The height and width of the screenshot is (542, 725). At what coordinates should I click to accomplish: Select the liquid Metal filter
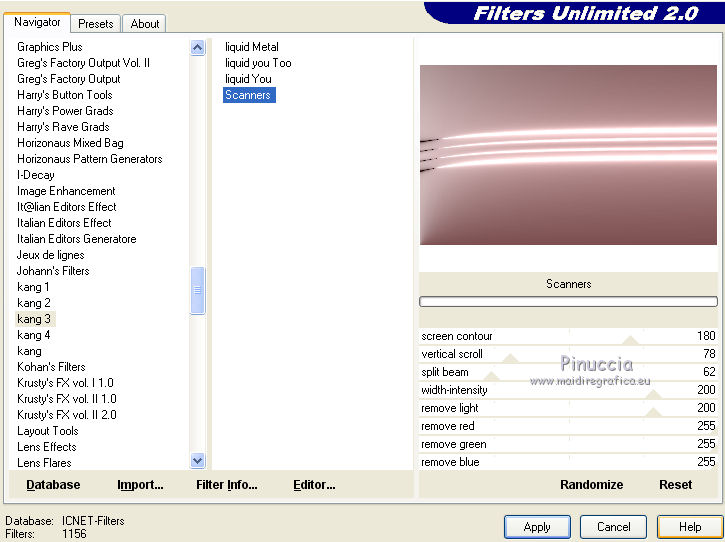[252, 47]
